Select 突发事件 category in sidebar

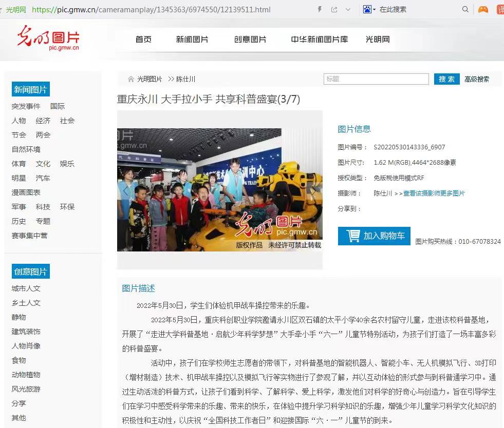tap(26, 106)
